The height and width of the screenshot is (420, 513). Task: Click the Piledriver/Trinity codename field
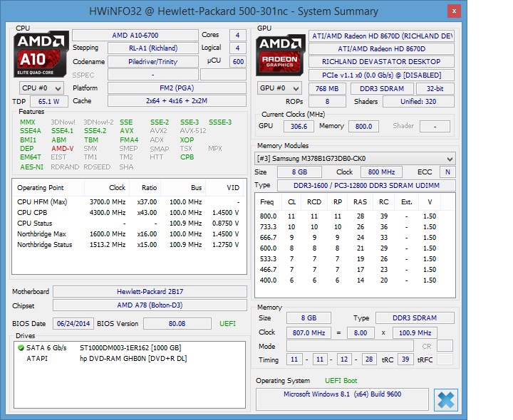[x=153, y=62]
